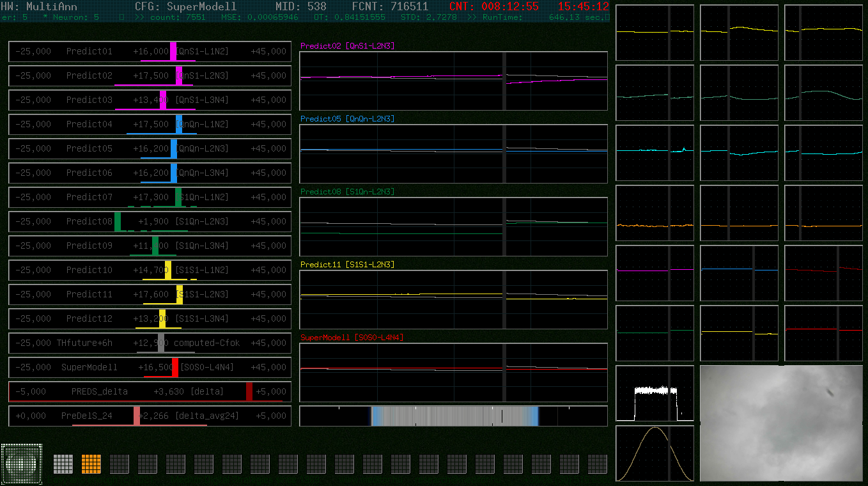Click the [delta_avg24] tag

tap(207, 416)
